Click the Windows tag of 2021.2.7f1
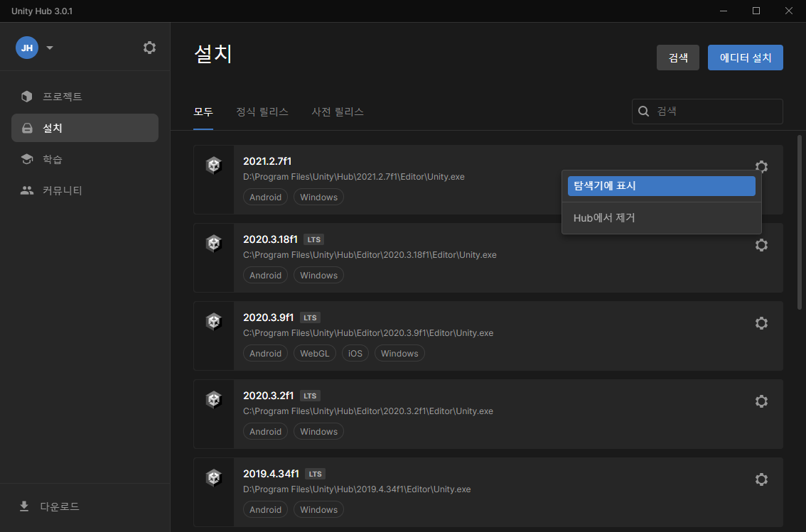The width and height of the screenshot is (806, 532). (x=318, y=197)
